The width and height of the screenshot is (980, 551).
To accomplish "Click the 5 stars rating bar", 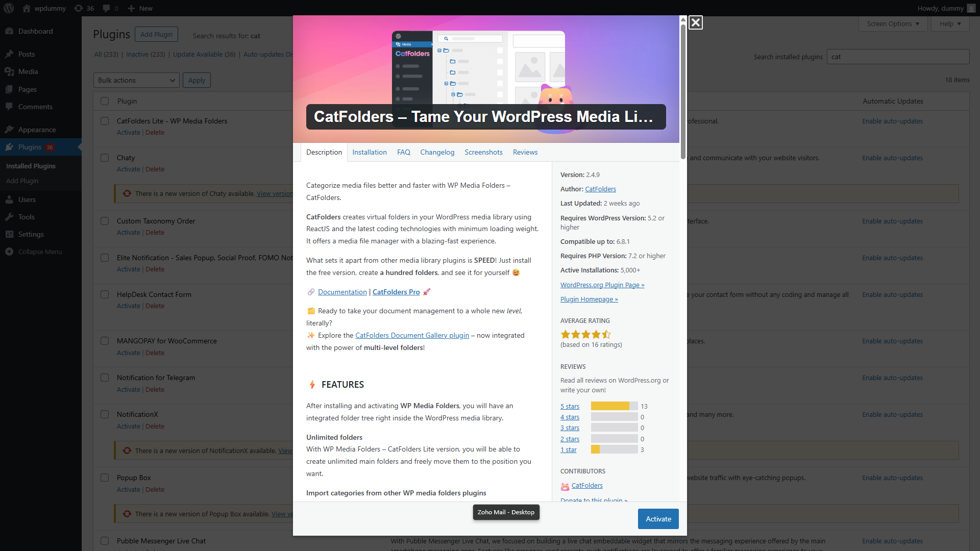I will click(615, 406).
